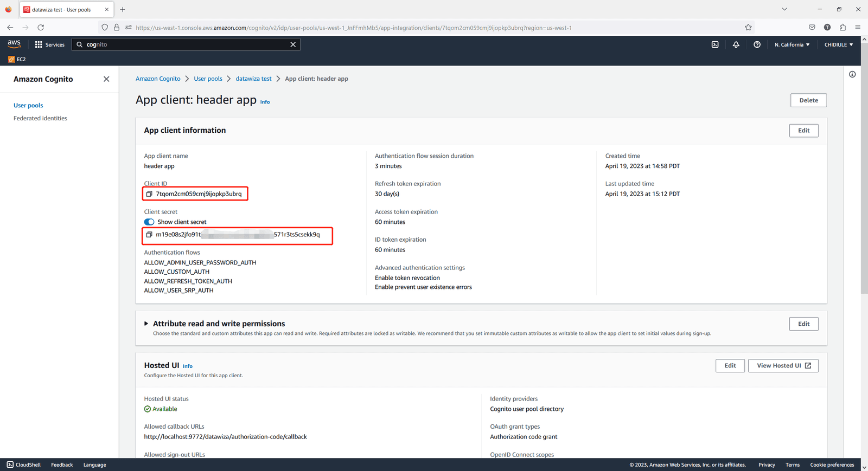868x471 pixels.
Task: Open Feedback in footer
Action: coord(62,464)
